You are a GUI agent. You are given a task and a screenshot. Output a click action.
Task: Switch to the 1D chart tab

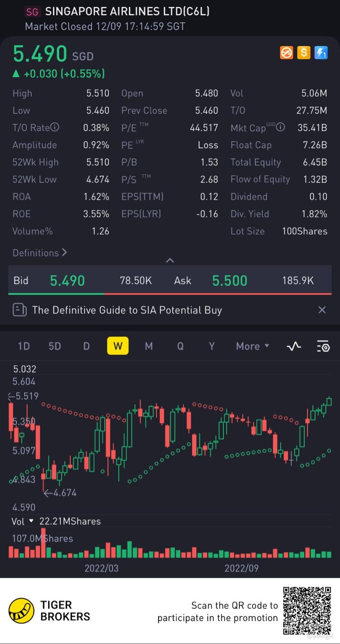[x=24, y=346]
